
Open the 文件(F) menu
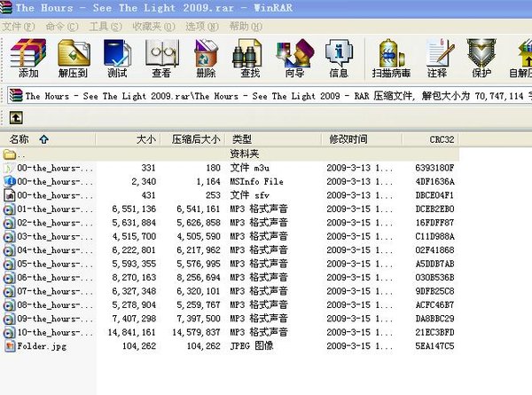coord(19,27)
